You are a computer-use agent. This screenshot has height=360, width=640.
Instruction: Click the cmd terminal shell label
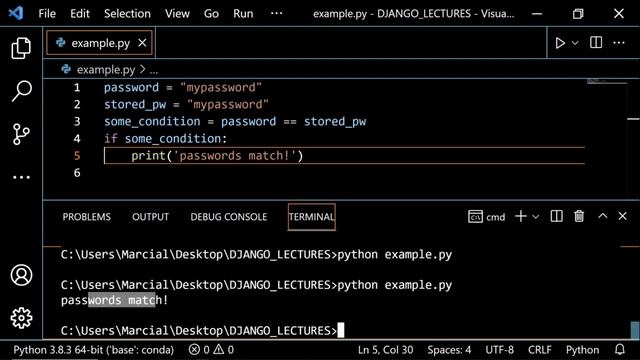click(x=487, y=217)
